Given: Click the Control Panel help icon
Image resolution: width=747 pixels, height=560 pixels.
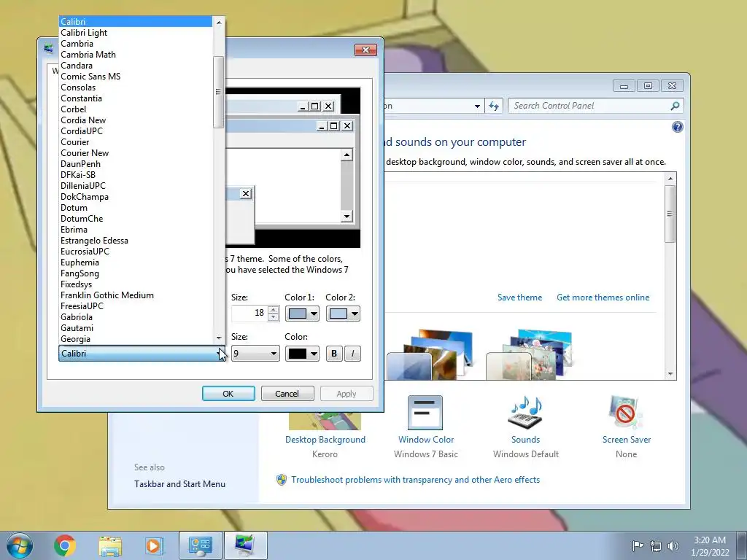Looking at the screenshot, I should 677,127.
